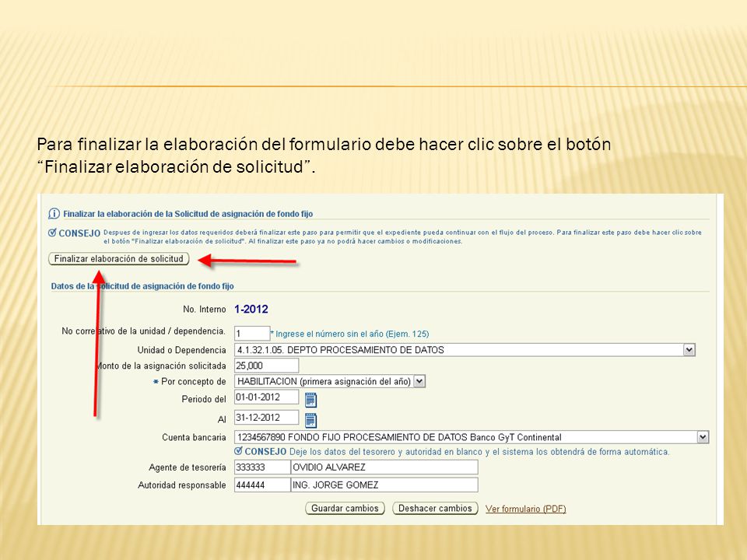Click the Cuenta bancaria label
Image resolution: width=747 pixels, height=560 pixels.
(194, 437)
